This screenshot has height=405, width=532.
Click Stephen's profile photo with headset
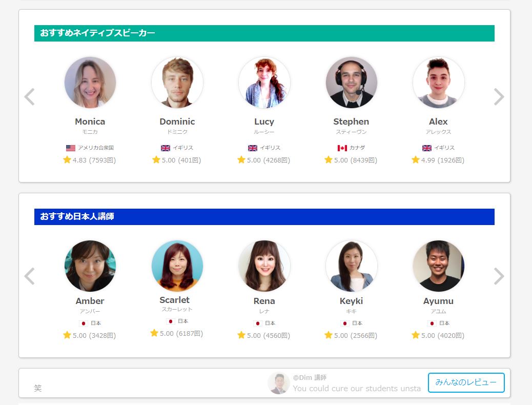click(352, 83)
